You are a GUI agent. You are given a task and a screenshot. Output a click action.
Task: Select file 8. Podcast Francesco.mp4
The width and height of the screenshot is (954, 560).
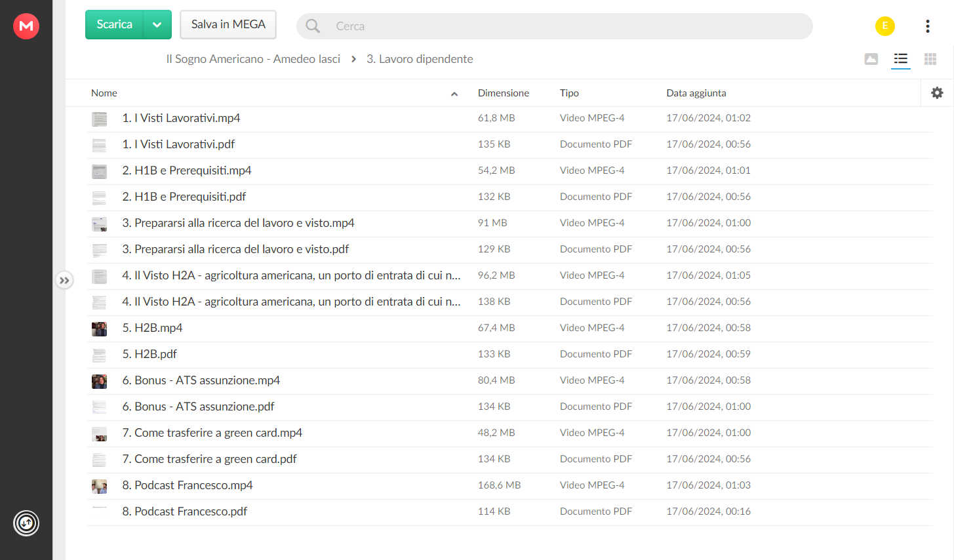510,486
